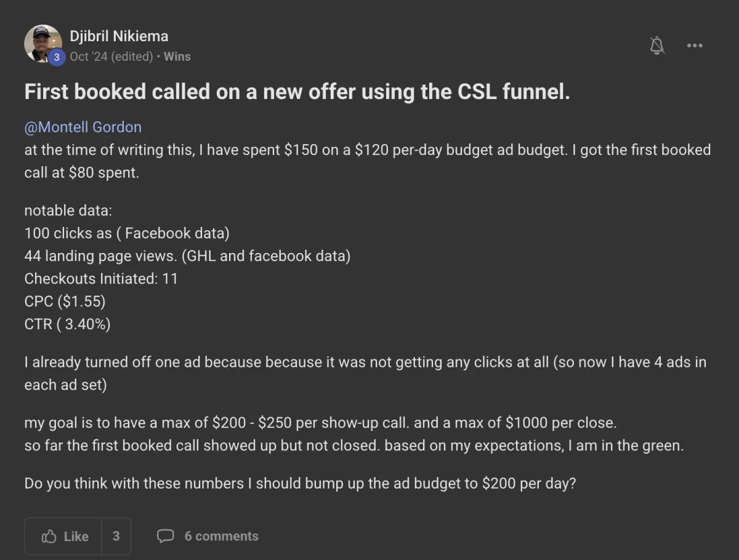Screen dimensions: 739x560
Task: Click the paragraph about turning off one ad
Action: click(x=365, y=373)
